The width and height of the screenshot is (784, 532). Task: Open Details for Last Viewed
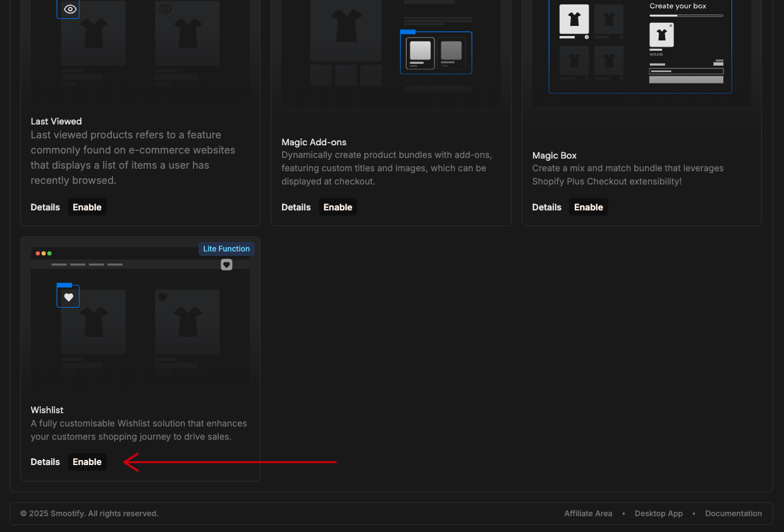46,207
